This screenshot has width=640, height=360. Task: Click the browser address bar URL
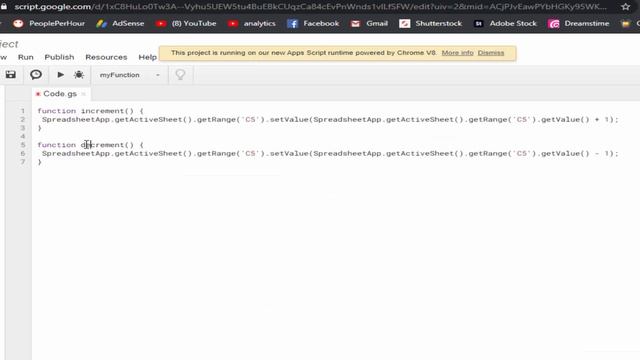[310, 7]
